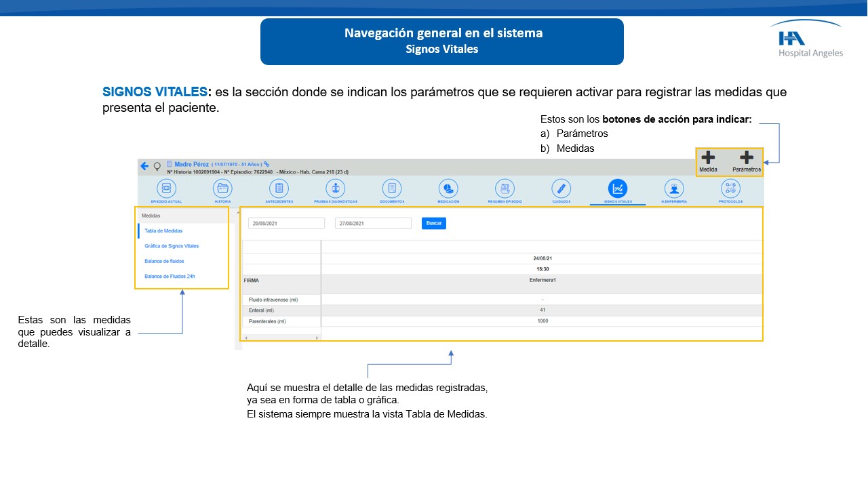Open the N.Enfermería nurse icon

click(x=673, y=188)
